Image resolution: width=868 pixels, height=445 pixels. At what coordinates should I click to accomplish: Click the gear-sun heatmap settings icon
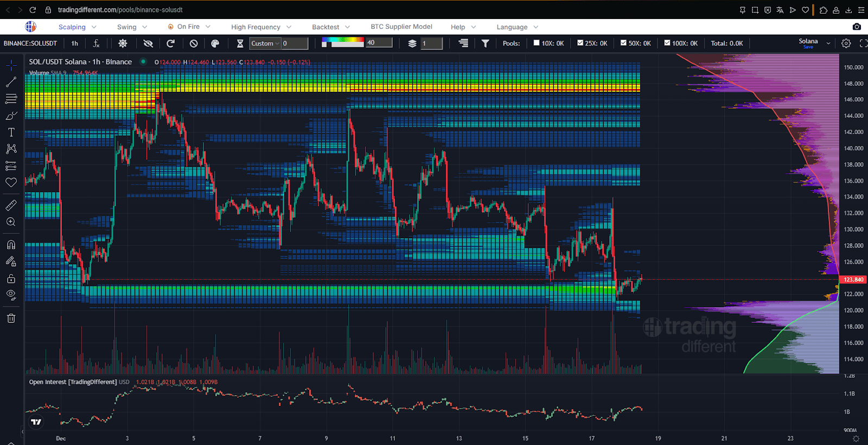[123, 43]
